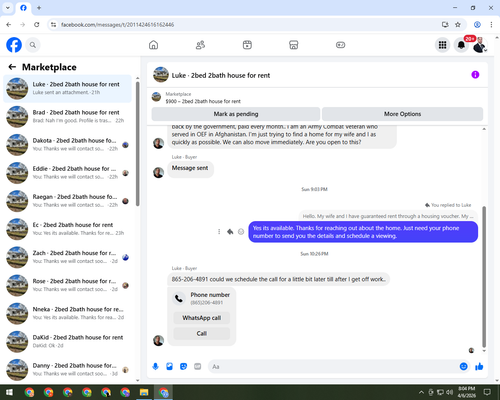This screenshot has height=400, width=500.
Task: Click the WhatsApp call button
Action: click(x=202, y=318)
